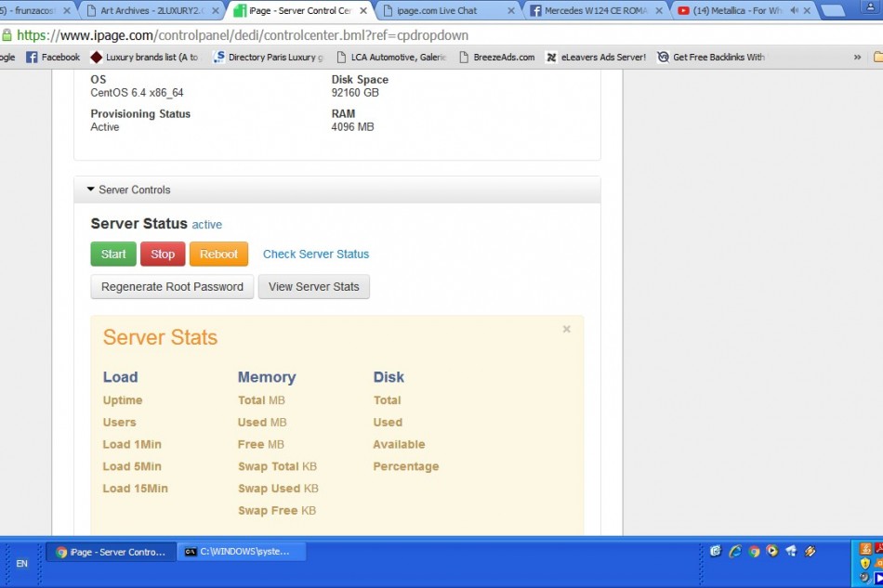Expand the bookmarks overflow chevron

tap(857, 57)
